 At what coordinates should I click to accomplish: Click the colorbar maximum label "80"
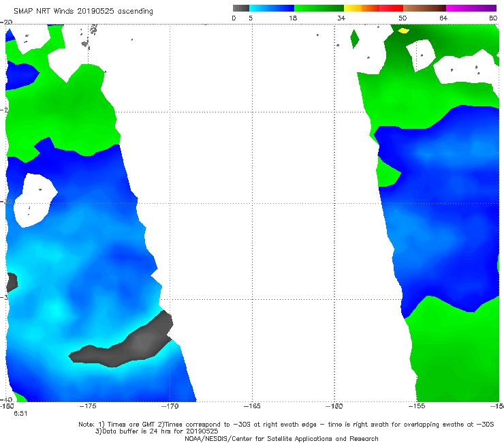click(x=493, y=18)
